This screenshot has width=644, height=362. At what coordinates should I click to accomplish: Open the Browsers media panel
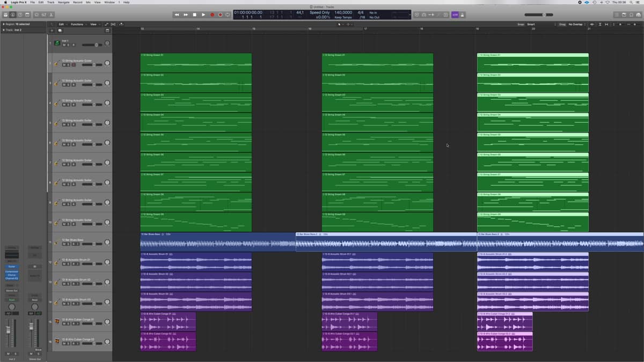(638, 14)
